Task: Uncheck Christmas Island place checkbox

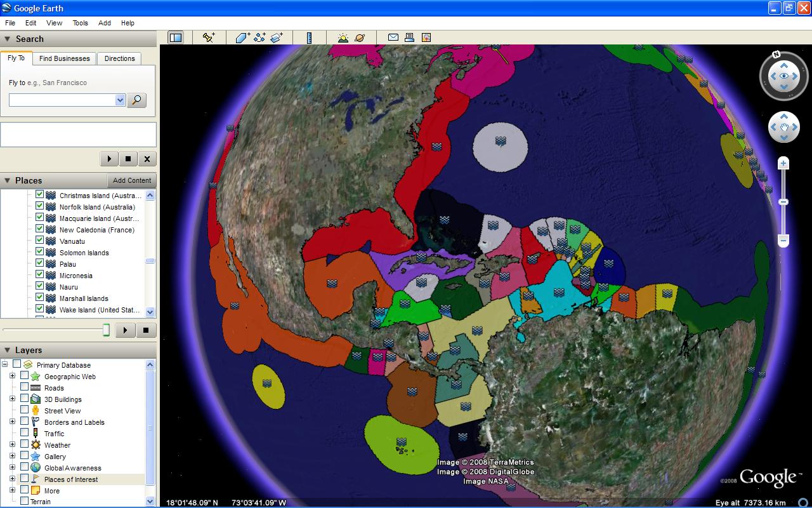Action: [x=39, y=196]
